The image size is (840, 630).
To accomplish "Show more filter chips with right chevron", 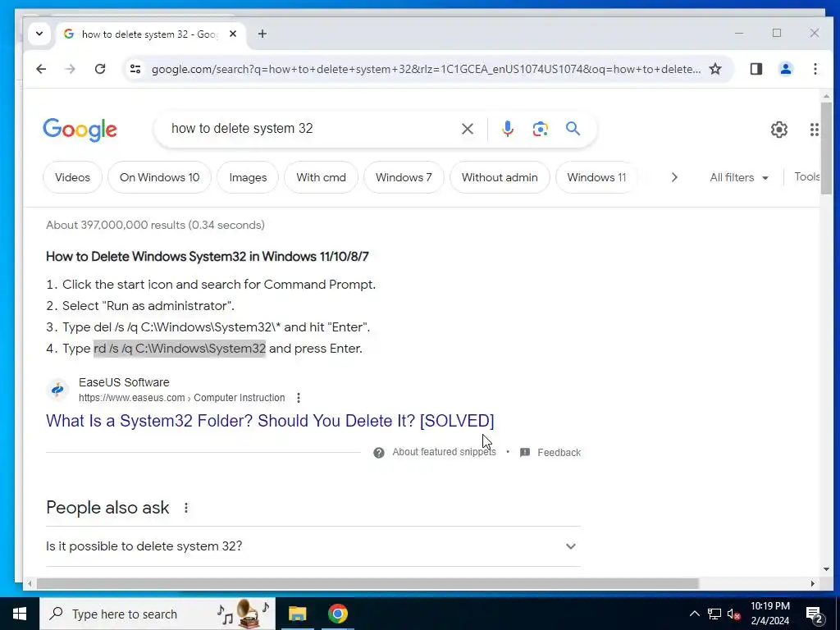I will click(x=674, y=177).
